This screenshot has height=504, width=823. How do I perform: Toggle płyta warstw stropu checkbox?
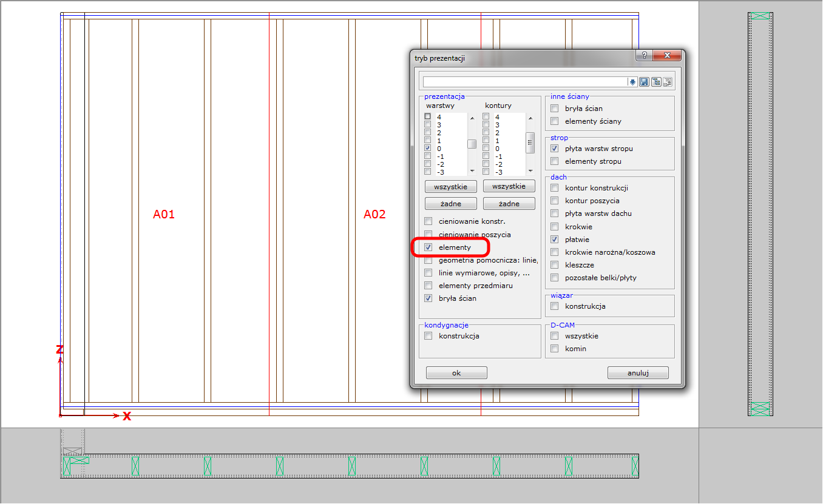coord(555,149)
